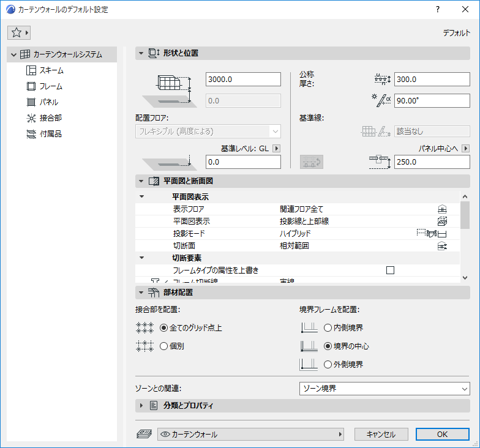Select 外側境界 radio button

point(328,365)
